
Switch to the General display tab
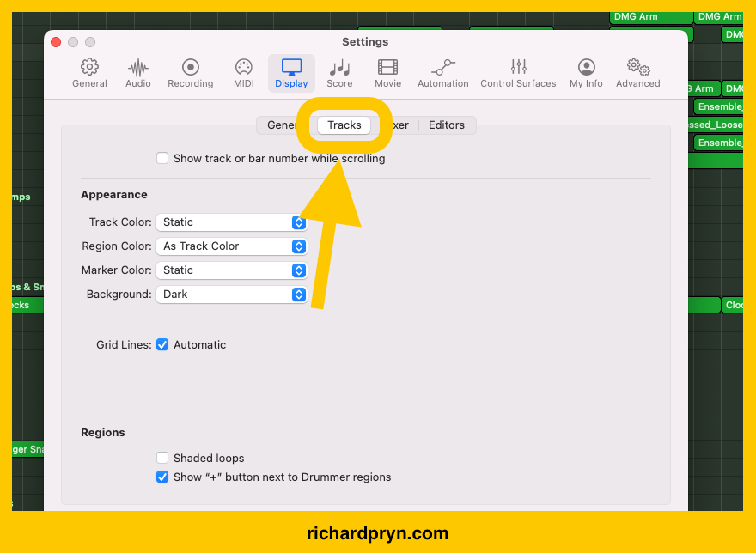283,125
